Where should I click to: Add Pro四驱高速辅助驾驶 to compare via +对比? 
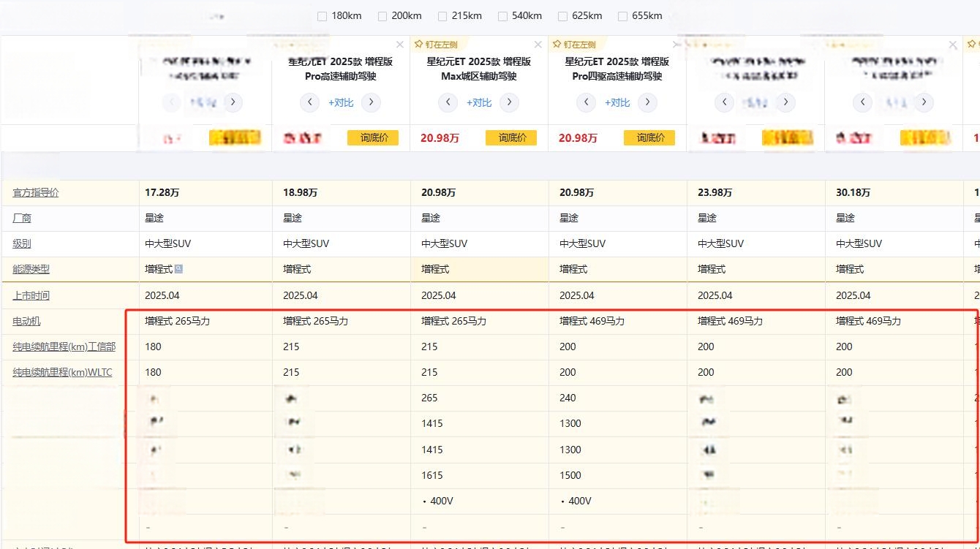617,102
